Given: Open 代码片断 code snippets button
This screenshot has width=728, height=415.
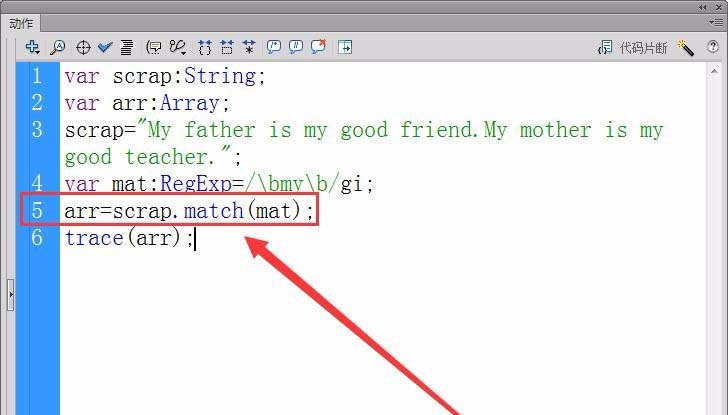Looking at the screenshot, I should point(633,47).
